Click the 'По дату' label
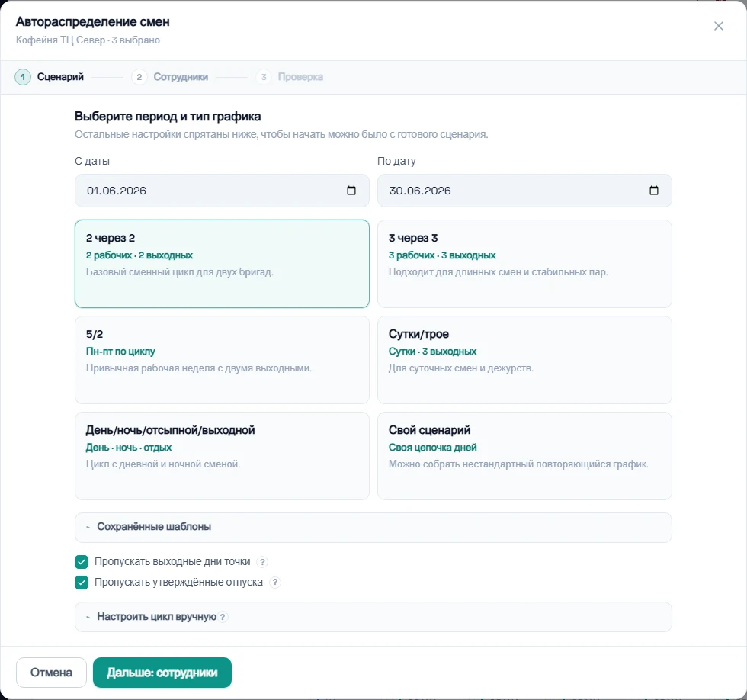 point(396,161)
